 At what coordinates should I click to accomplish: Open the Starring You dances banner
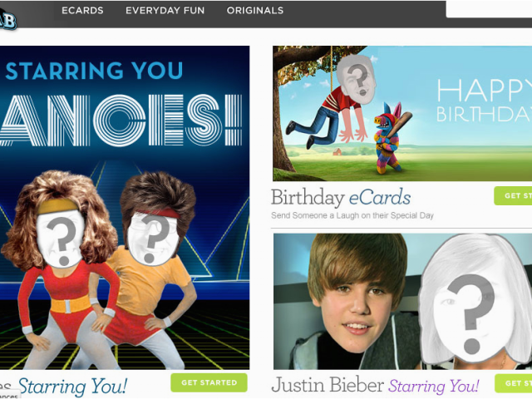tap(125, 207)
